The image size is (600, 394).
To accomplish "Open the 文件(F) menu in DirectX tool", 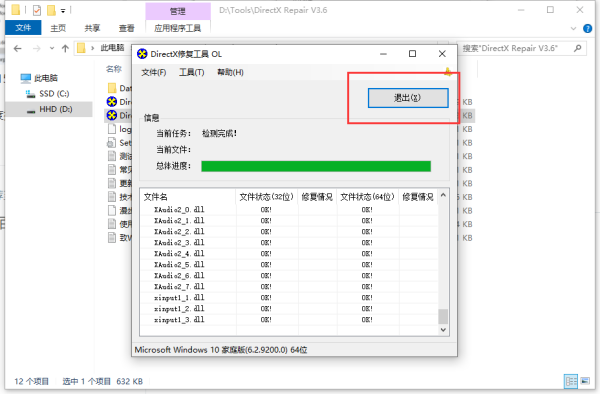I will (153, 72).
